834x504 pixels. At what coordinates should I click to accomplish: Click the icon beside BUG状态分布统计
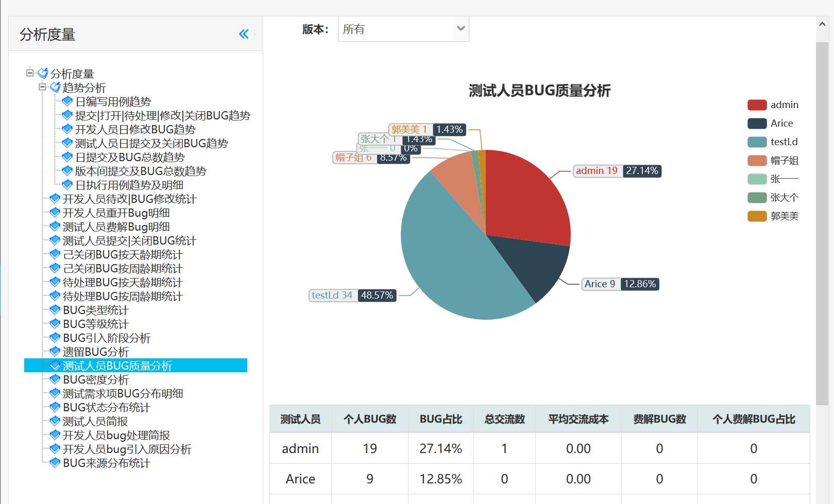click(55, 407)
